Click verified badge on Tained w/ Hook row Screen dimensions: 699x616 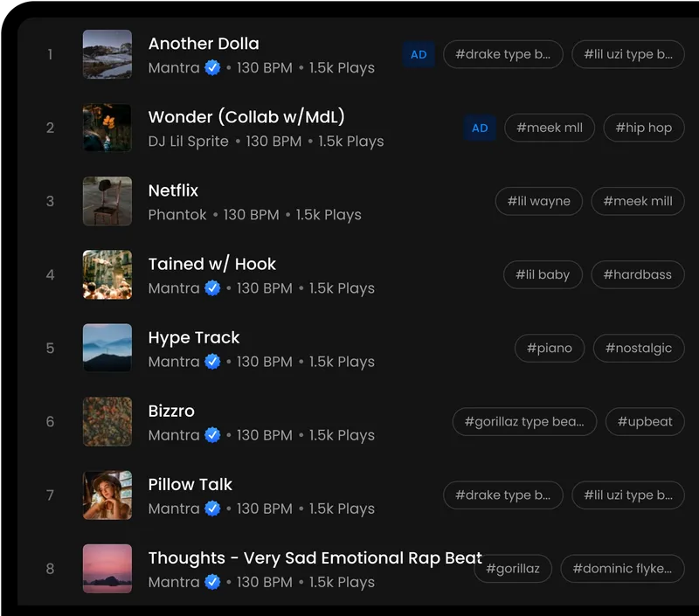click(x=212, y=288)
